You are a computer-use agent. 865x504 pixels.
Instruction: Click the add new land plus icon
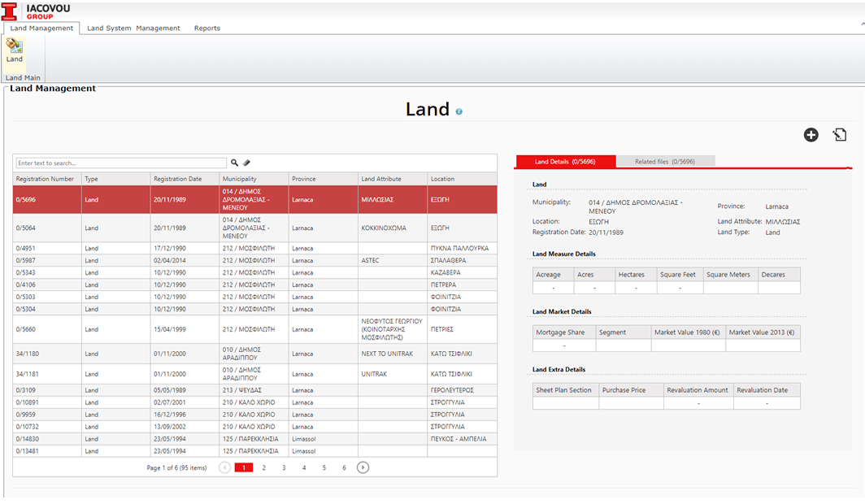[811, 135]
